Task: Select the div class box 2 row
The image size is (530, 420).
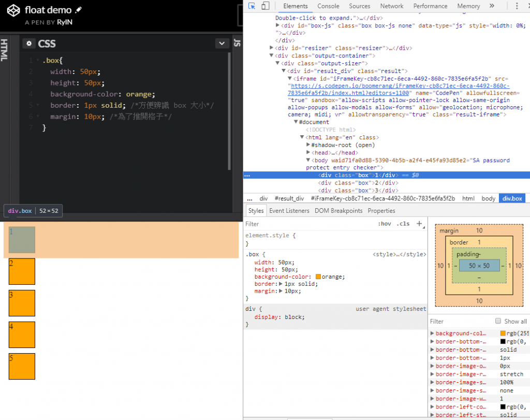Action: click(x=358, y=183)
